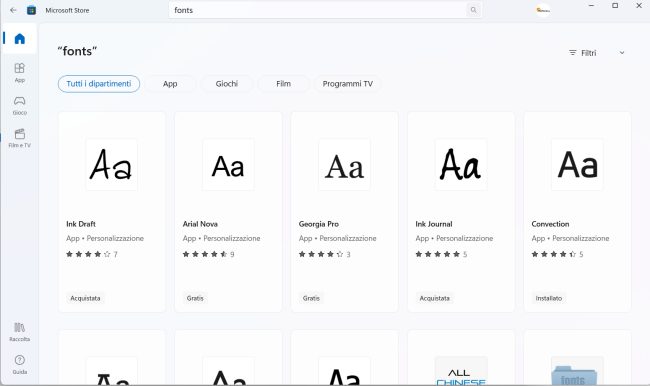Open the App section in sidebar
This screenshot has width=650, height=386.
click(x=19, y=73)
